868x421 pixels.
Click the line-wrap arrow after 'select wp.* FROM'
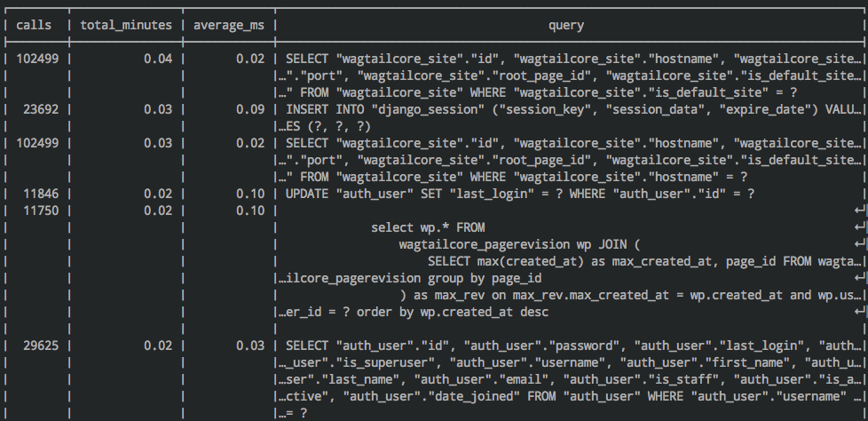tap(857, 227)
